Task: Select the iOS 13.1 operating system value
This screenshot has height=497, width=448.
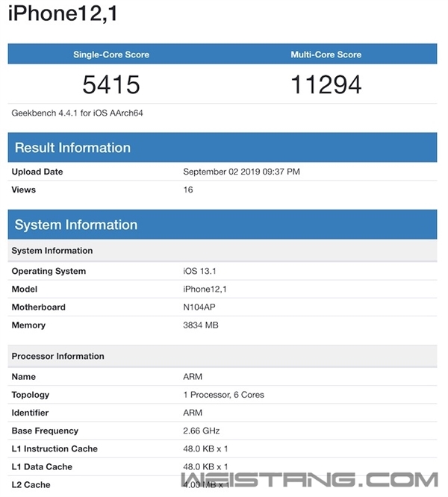Action: tap(202, 271)
